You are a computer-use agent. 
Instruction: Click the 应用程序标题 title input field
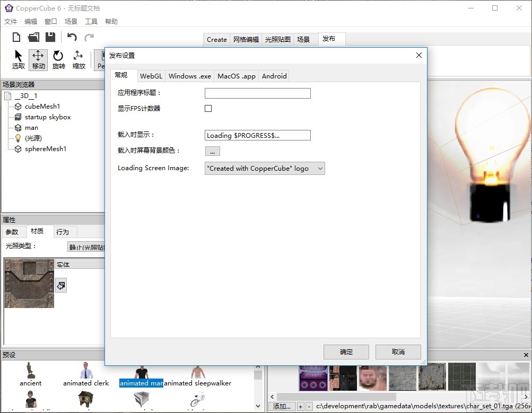tap(257, 93)
